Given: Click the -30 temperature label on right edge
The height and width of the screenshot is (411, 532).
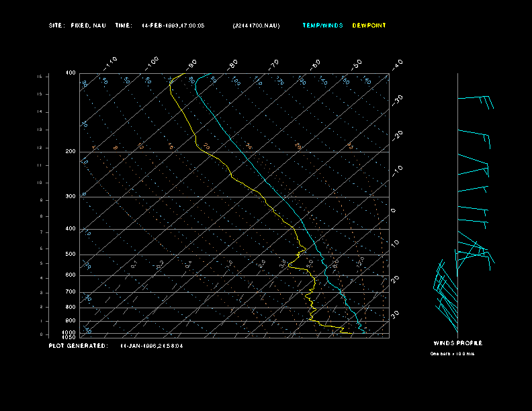Looking at the screenshot, I should 397,100.
